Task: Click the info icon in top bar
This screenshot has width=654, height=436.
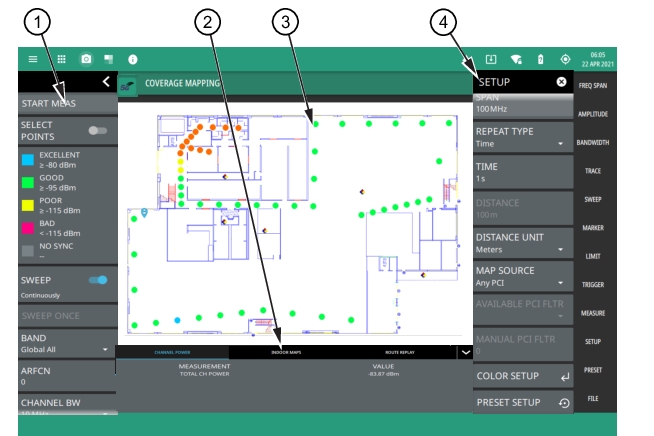Action: click(132, 60)
